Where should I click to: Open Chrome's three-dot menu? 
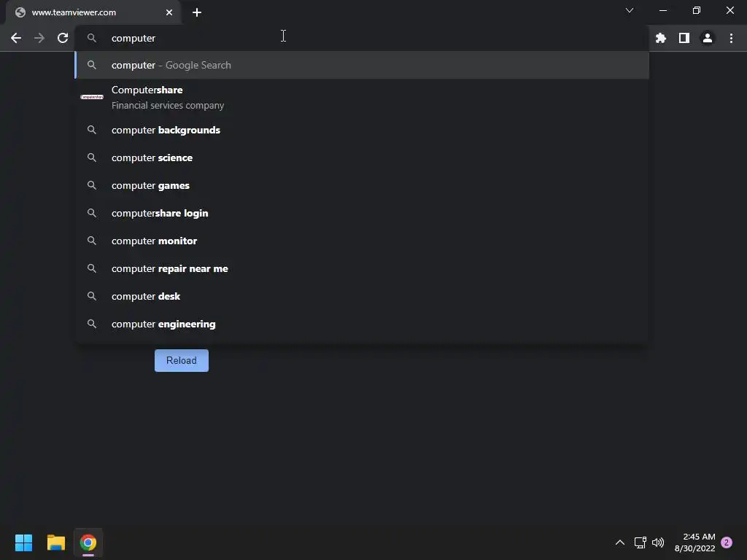pos(731,38)
